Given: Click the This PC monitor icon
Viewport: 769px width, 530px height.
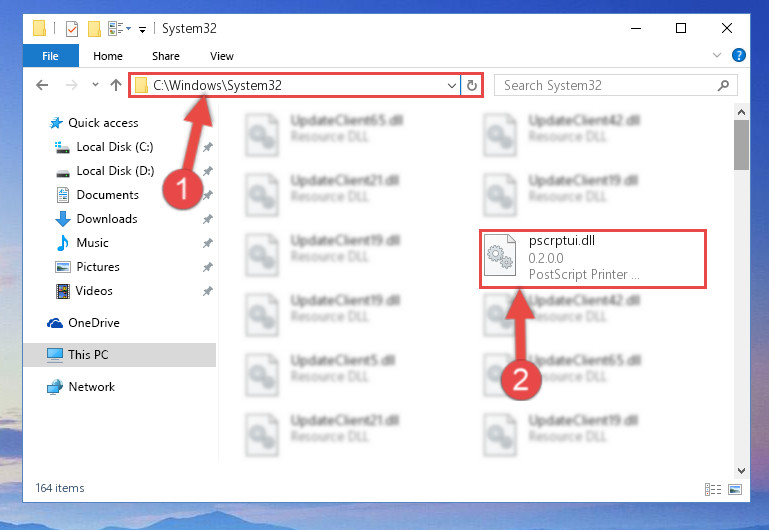Looking at the screenshot, I should point(55,354).
